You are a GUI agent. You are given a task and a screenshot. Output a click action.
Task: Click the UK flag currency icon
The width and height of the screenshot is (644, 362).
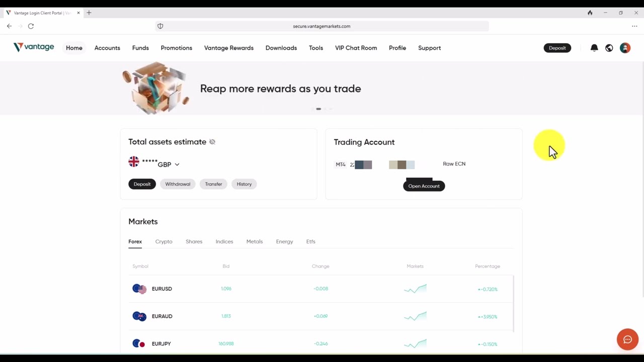pyautogui.click(x=134, y=162)
